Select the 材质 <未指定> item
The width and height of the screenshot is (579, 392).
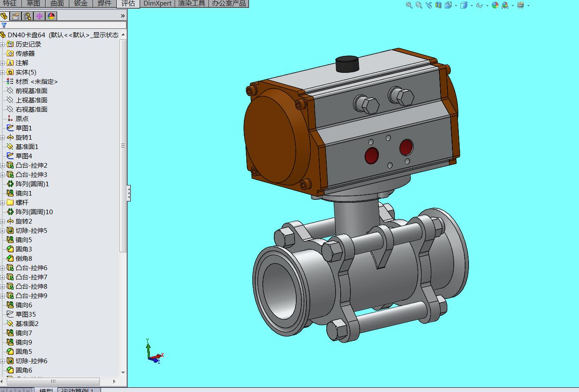tap(36, 82)
